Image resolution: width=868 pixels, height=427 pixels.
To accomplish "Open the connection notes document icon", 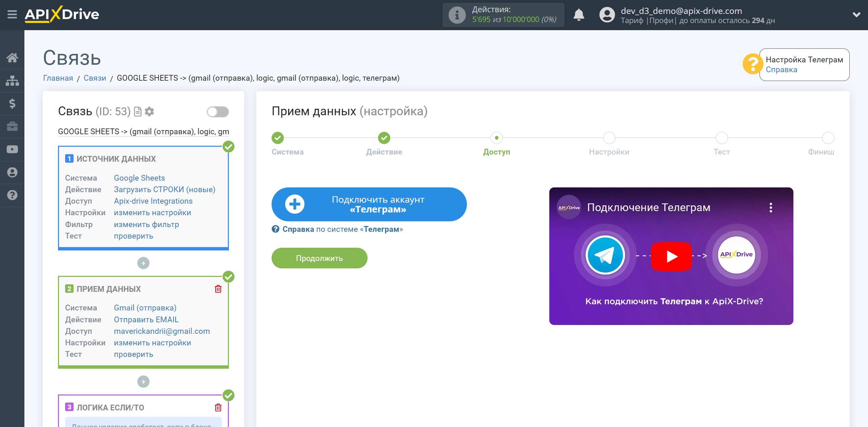I will click(x=138, y=111).
